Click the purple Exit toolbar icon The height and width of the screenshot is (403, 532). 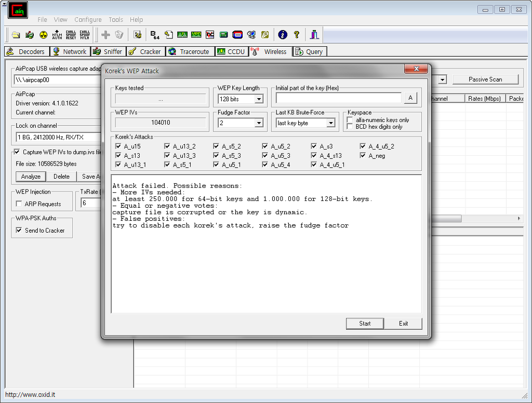[314, 35]
